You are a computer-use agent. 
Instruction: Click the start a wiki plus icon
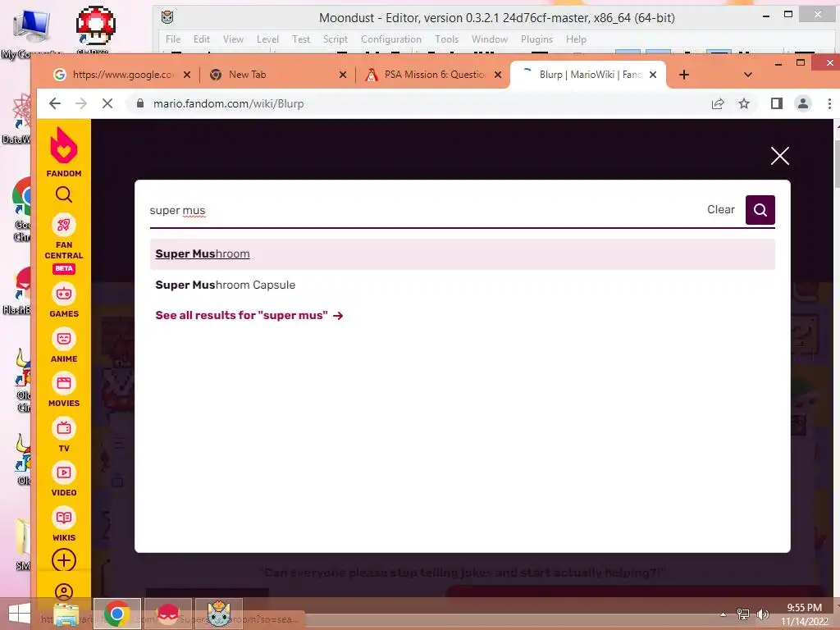64,560
